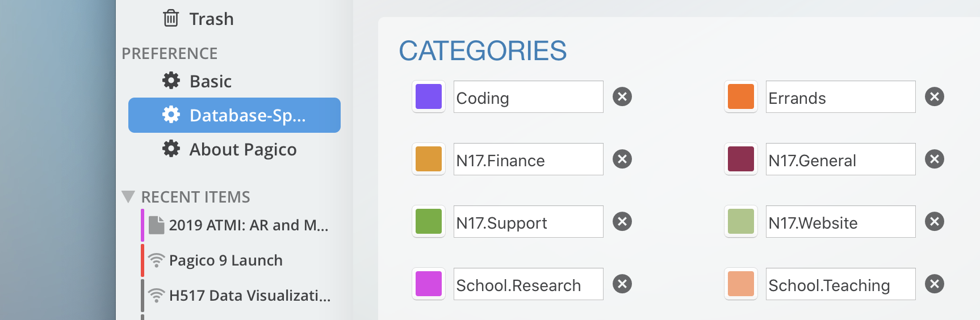Click the School.Teaching name field
Viewport: 980px width, 320px height.
(x=840, y=285)
